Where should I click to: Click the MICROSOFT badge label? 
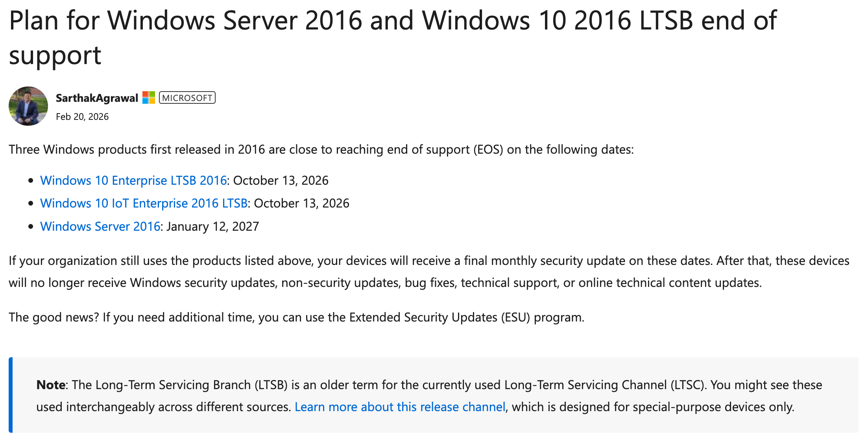tap(187, 98)
